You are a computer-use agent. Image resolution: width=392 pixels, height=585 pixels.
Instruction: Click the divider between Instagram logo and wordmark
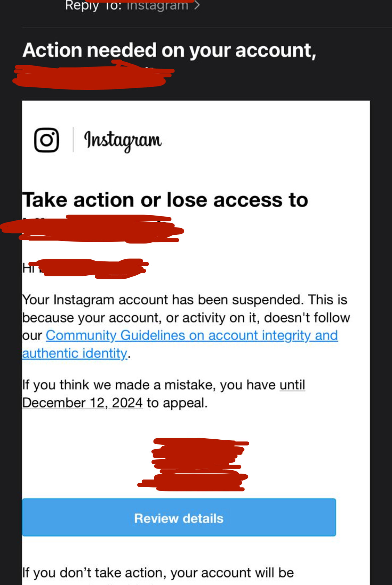coord(73,140)
